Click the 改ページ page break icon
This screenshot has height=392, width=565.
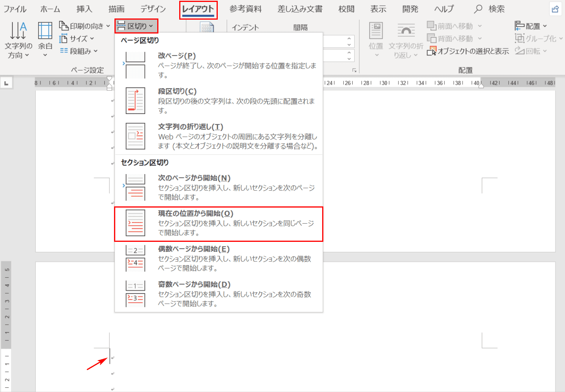(135, 65)
